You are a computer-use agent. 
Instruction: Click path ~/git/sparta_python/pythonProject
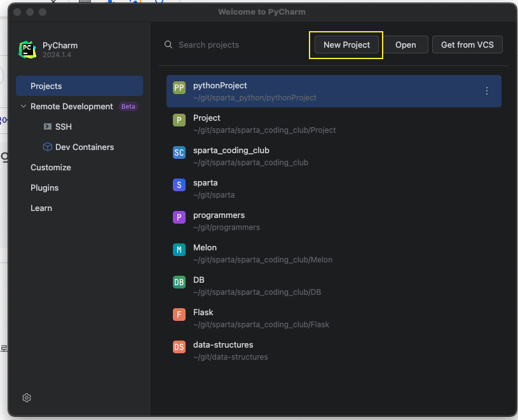tap(255, 98)
